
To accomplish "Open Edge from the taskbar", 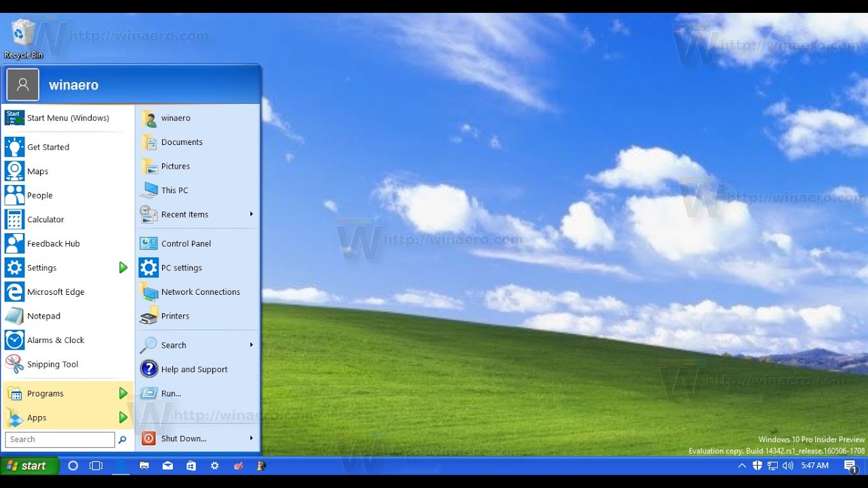I will 121,466.
